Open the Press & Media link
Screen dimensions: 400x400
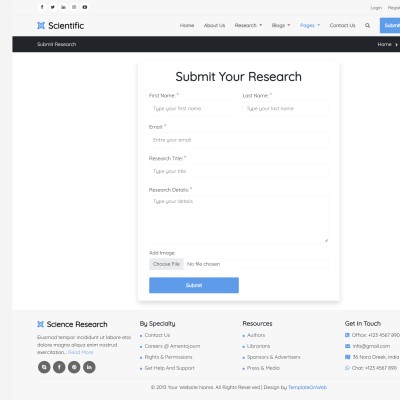[263, 368]
